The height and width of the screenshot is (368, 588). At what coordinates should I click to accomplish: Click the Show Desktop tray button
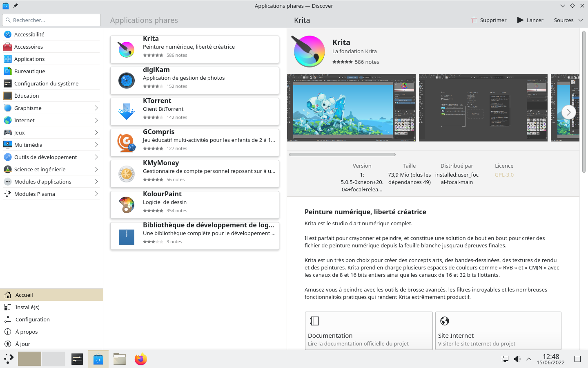[x=577, y=359]
